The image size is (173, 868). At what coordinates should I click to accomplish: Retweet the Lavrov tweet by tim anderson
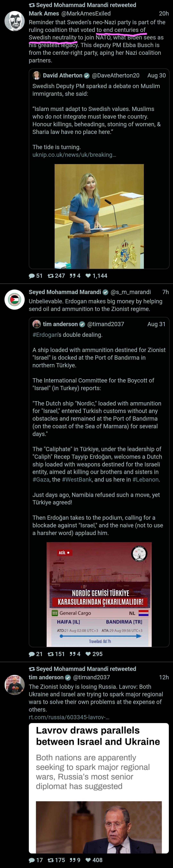tap(51, 860)
